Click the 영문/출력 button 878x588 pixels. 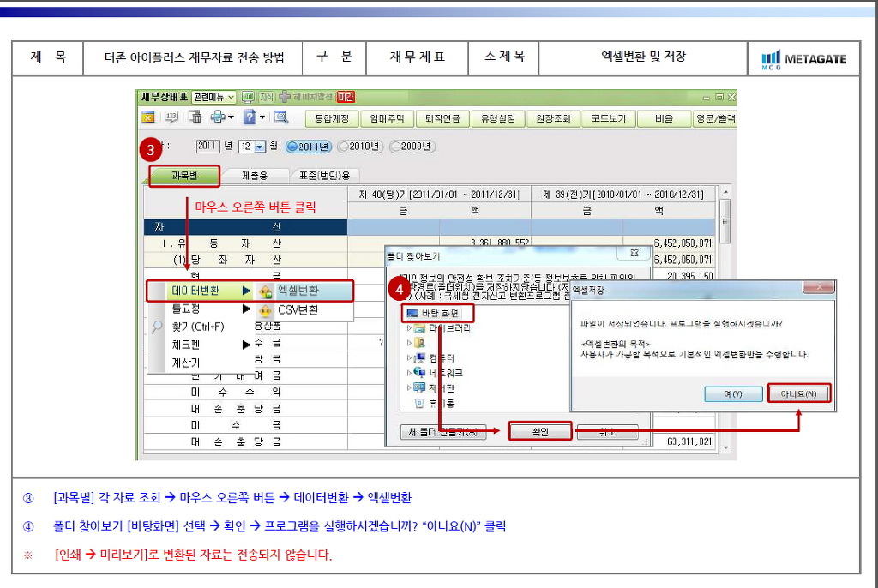click(714, 119)
